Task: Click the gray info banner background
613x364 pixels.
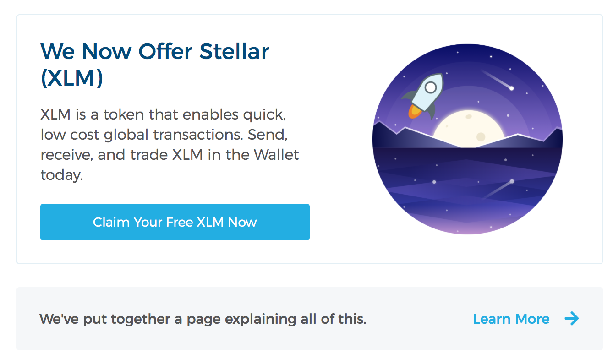Action: tap(310, 319)
